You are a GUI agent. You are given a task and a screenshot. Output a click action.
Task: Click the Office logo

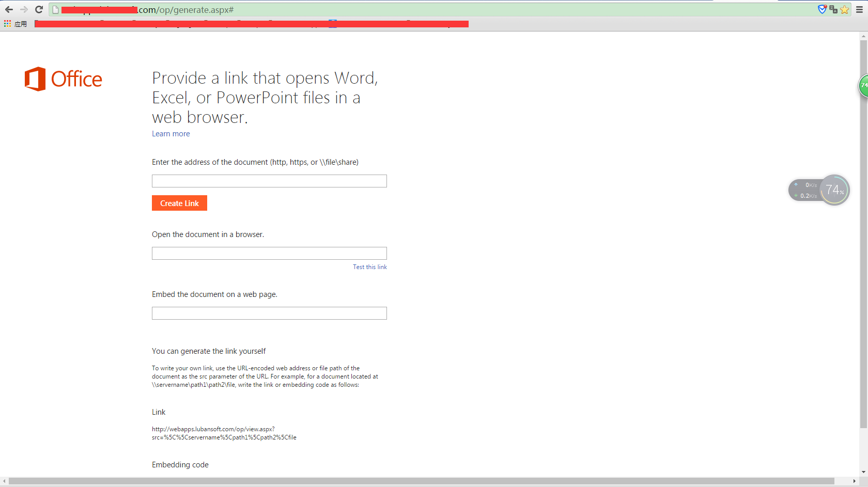[x=63, y=79]
